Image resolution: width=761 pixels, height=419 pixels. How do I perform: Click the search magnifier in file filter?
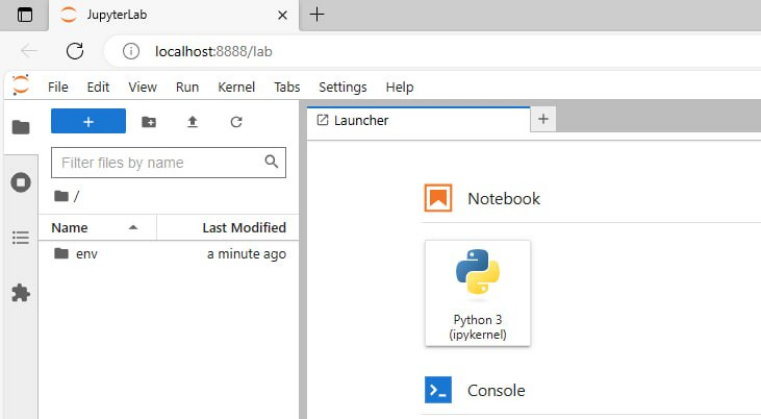[x=271, y=161]
